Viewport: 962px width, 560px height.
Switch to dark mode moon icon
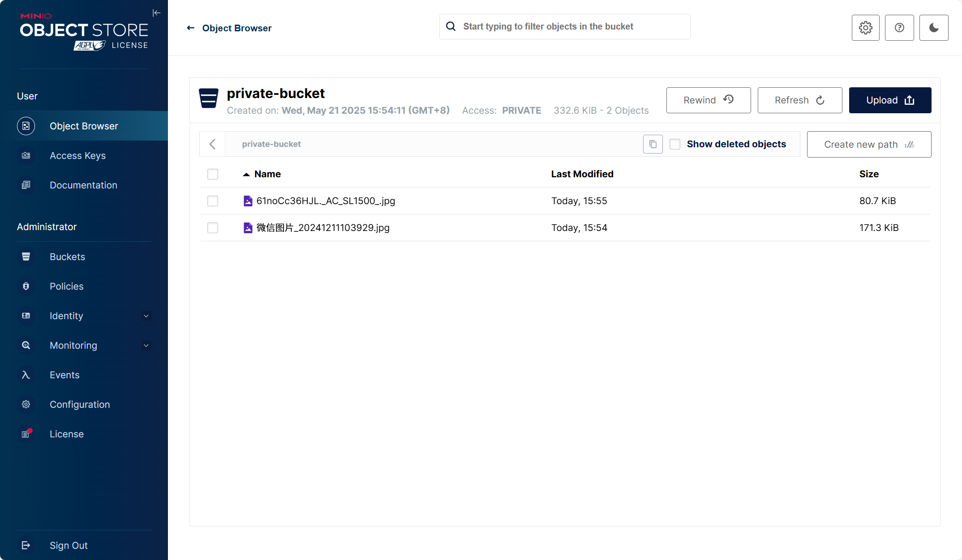(x=934, y=28)
